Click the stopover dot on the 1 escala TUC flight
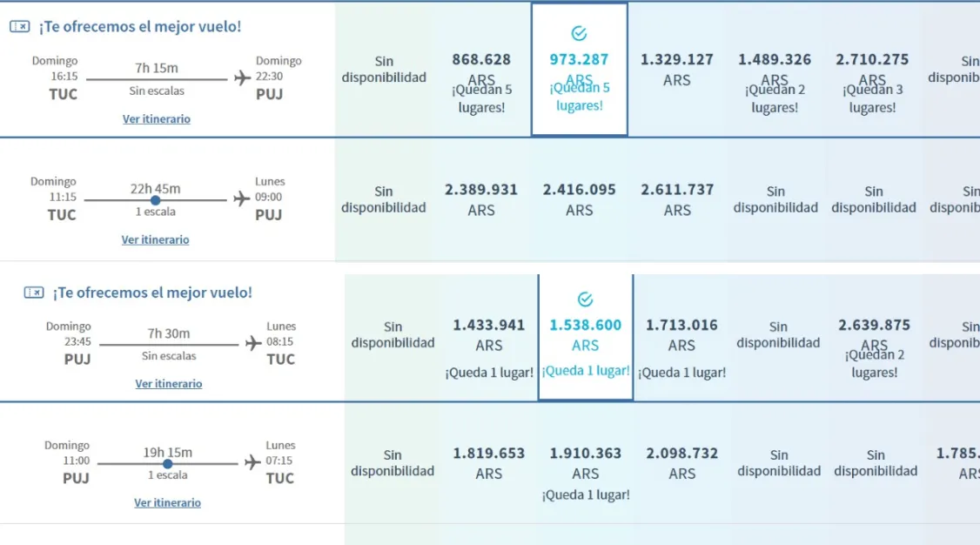980x545 pixels. [x=156, y=198]
